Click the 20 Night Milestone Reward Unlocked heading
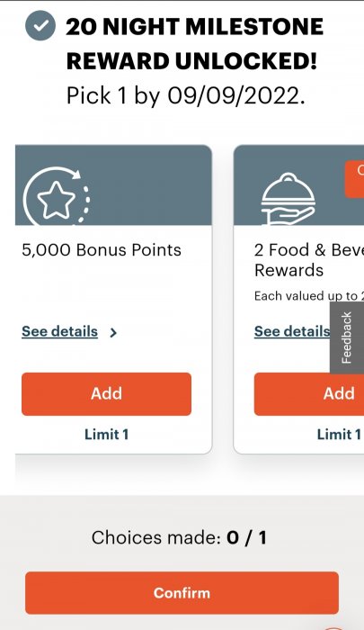This screenshot has height=630, width=364. click(195, 44)
